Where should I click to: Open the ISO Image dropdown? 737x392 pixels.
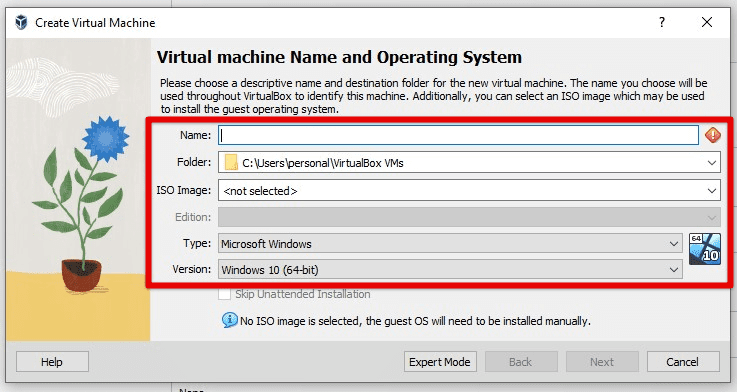[x=469, y=191]
